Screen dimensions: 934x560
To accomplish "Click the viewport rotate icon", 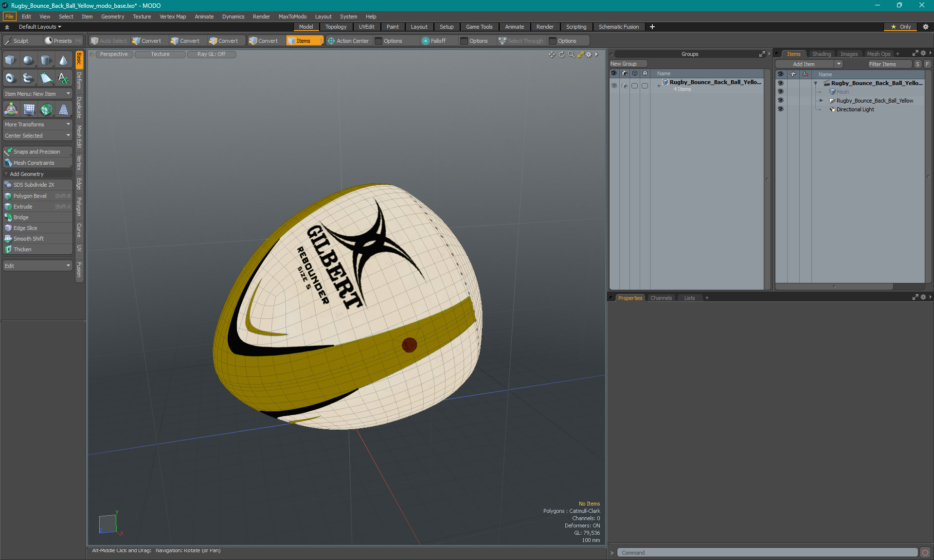I will coord(561,54).
